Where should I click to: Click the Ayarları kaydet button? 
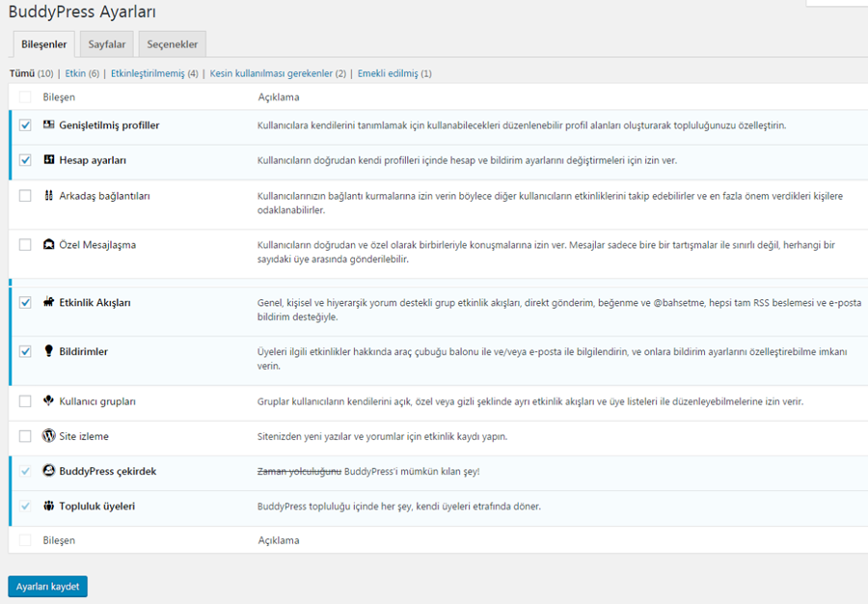tap(47, 587)
